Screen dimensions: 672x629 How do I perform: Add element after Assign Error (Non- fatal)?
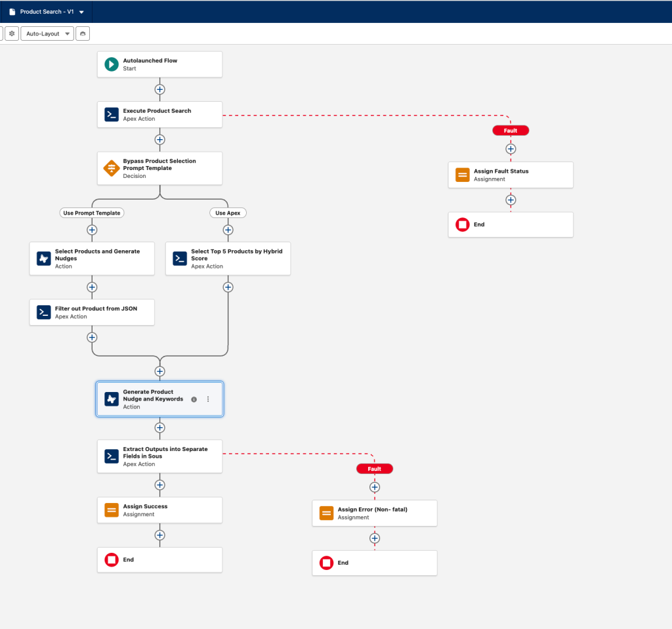coord(375,538)
